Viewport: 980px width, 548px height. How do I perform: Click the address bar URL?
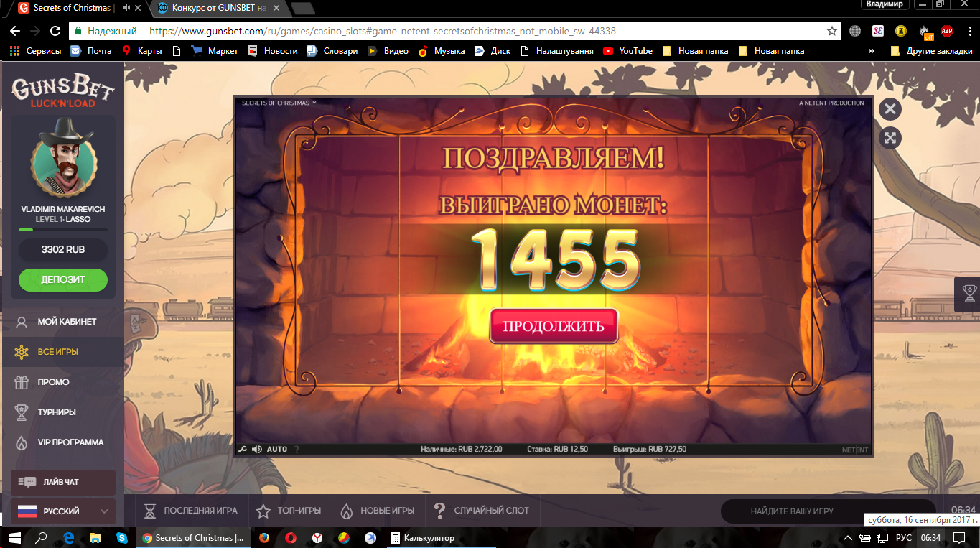point(383,32)
